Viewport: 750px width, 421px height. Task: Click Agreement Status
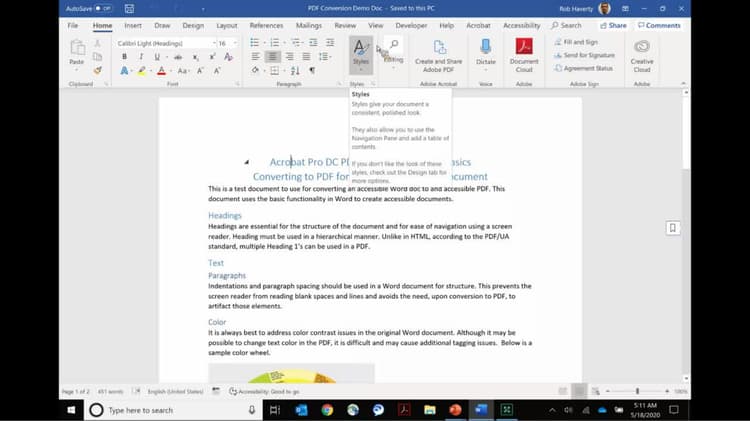pyautogui.click(x=583, y=68)
